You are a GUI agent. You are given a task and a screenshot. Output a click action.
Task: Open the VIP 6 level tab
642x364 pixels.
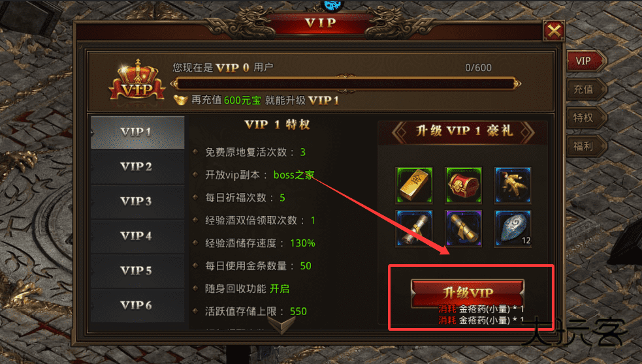(137, 305)
